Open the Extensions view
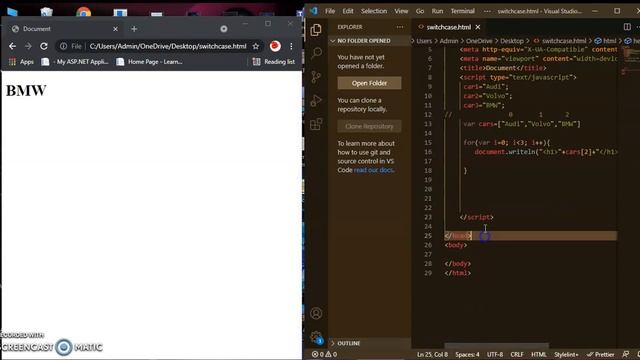This screenshot has height=360, width=640. (316, 124)
